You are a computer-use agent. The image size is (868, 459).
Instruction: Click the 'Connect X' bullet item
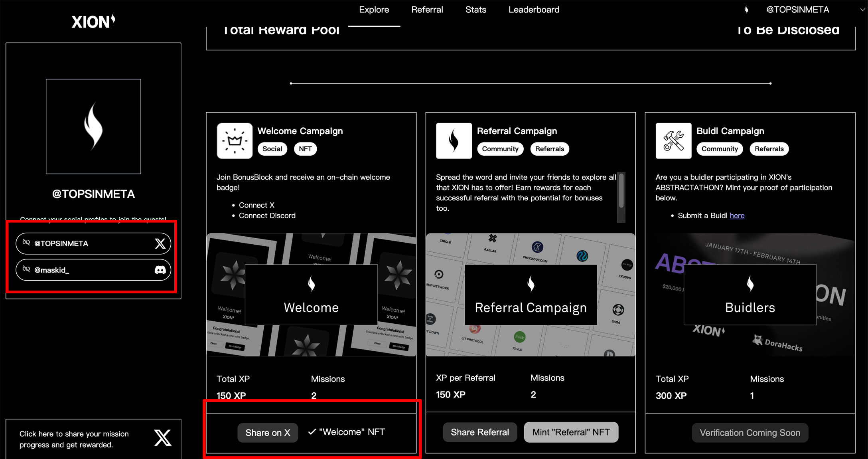(x=256, y=205)
